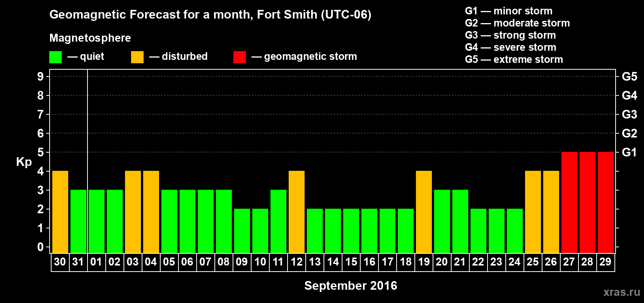644x303 pixels.
Task: Click the orange bar for day 03
Action: pyautogui.click(x=133, y=212)
